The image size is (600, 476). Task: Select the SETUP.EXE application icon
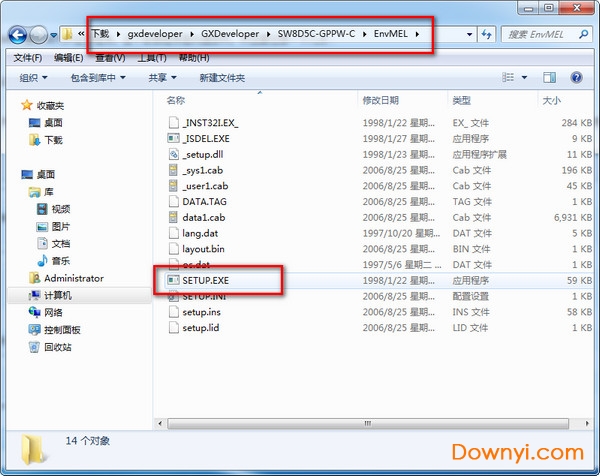[173, 280]
